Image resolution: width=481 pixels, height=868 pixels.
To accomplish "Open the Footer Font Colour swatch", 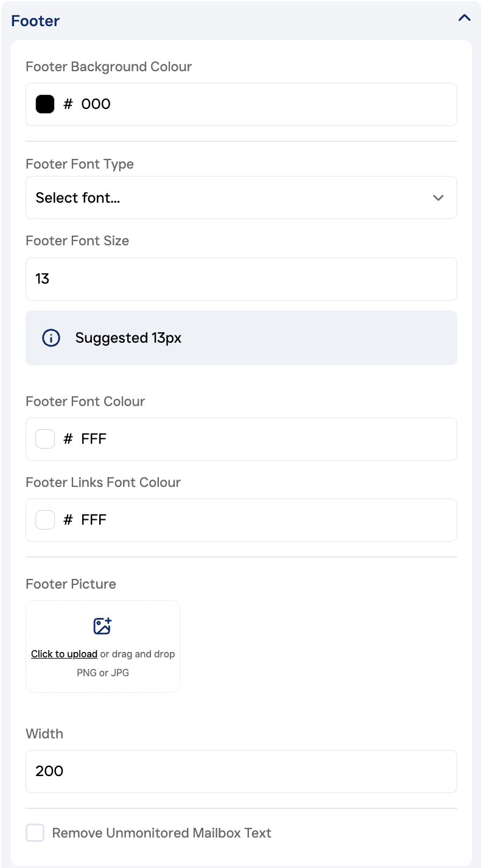I will click(x=45, y=439).
